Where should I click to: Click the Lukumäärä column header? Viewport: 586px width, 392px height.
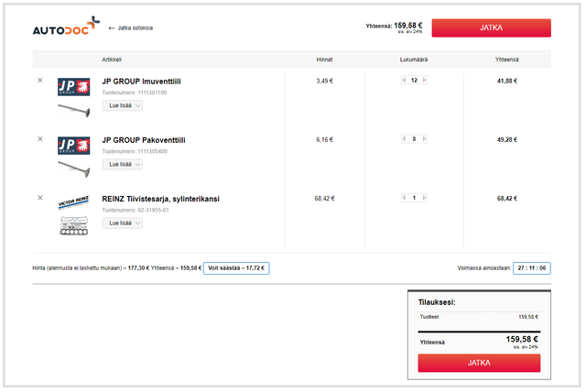click(x=414, y=60)
